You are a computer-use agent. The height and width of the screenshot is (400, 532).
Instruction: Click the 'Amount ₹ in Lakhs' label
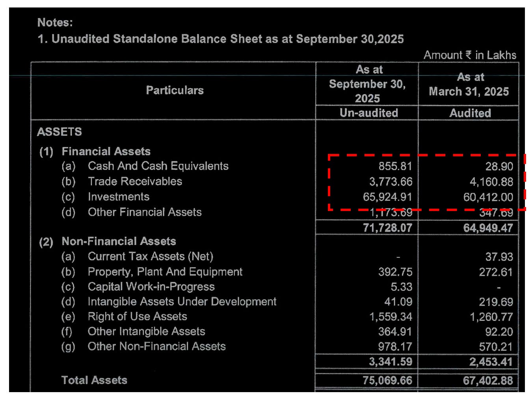[470, 55]
